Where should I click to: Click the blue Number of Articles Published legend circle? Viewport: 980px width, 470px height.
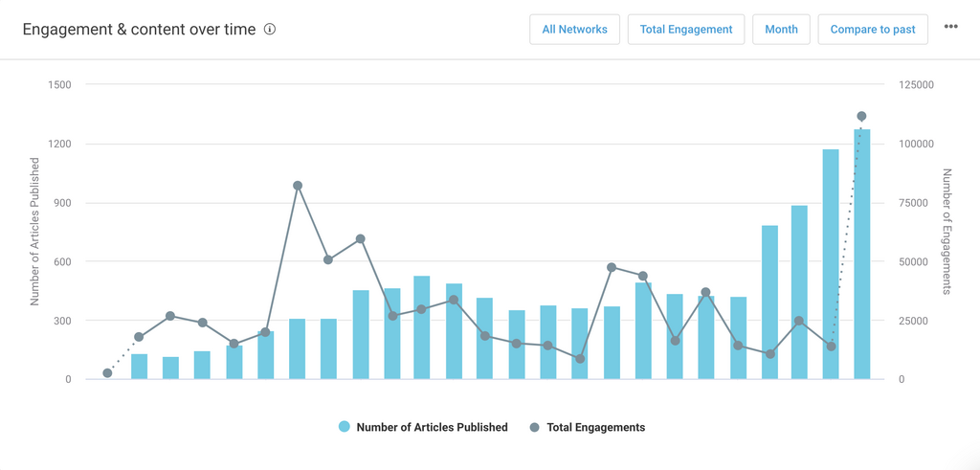click(x=345, y=428)
